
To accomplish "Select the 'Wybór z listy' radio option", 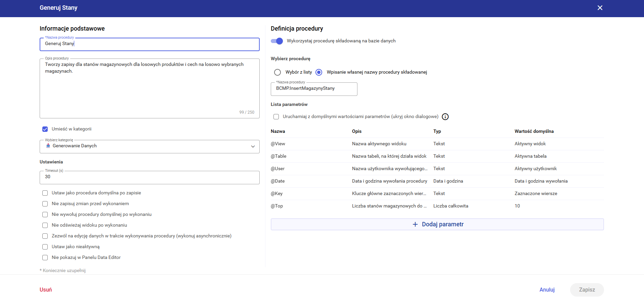I will (277, 72).
